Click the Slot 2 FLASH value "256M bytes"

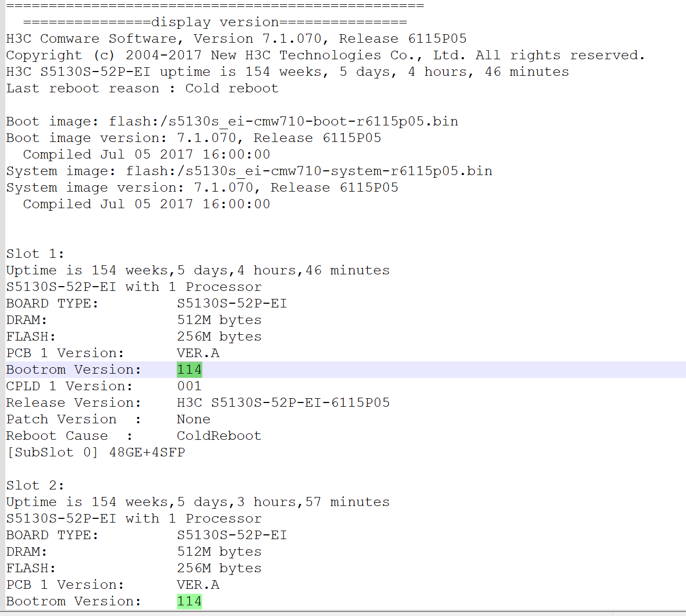(219, 568)
